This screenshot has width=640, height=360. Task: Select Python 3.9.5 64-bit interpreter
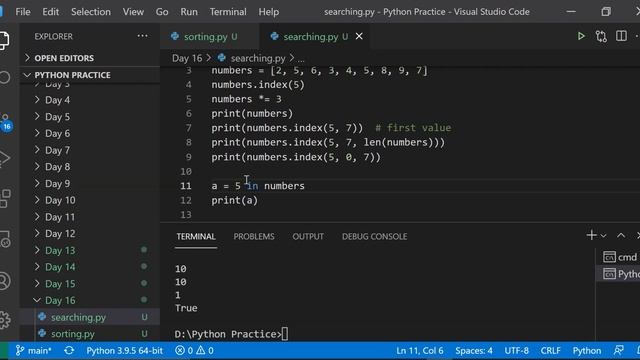tap(124, 351)
